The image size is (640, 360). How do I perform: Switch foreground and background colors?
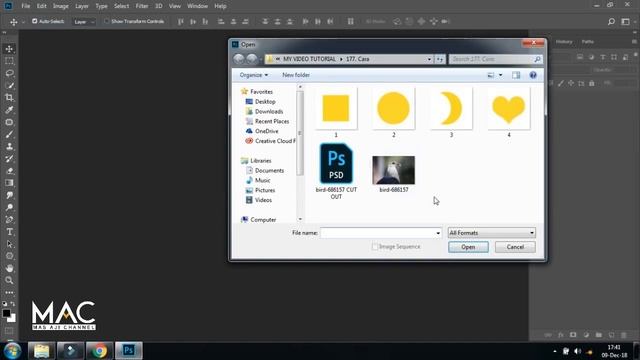[13, 304]
